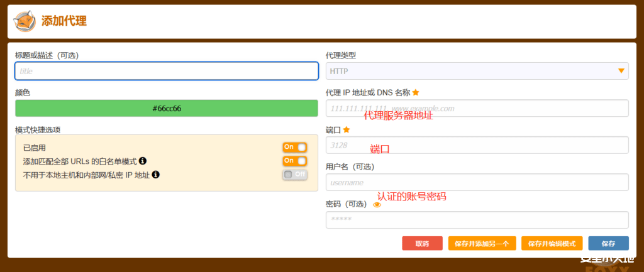Click info icon beside 私密 IP 地址 option
This screenshot has height=272, width=644.
[156, 175]
